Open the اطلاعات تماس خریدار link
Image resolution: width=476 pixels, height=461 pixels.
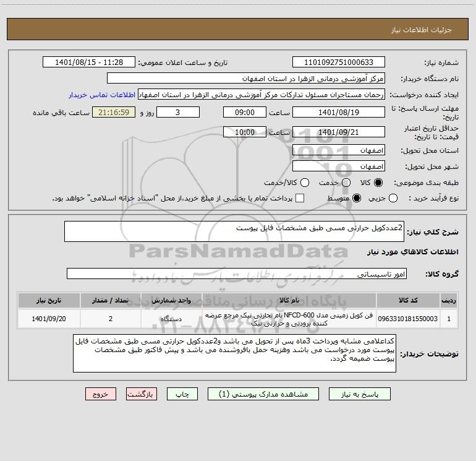[x=102, y=95]
